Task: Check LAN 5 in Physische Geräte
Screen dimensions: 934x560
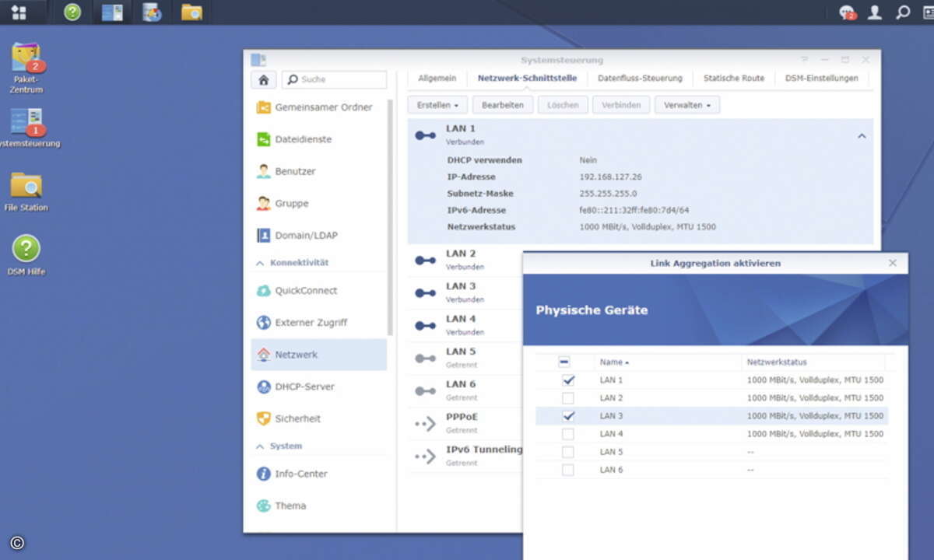Action: click(568, 452)
